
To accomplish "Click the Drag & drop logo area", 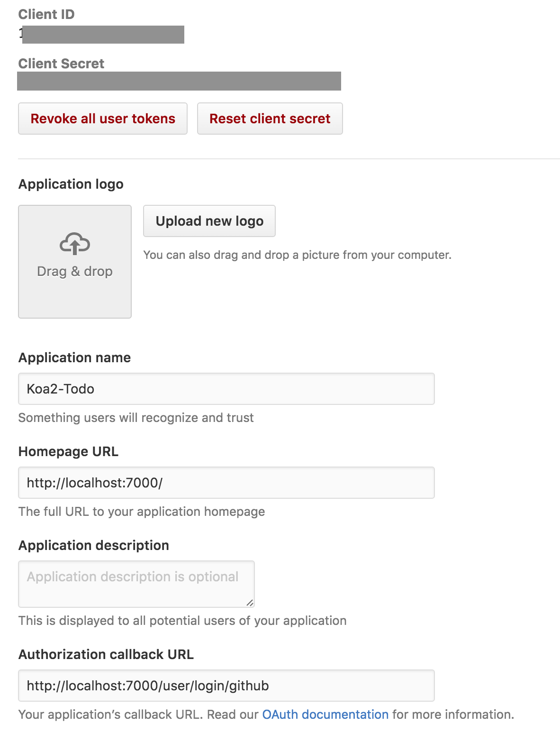I will pyautogui.click(x=75, y=262).
